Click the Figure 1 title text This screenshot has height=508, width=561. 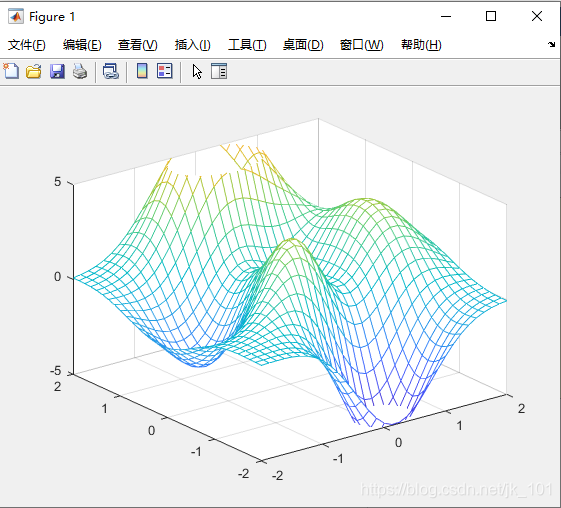52,17
